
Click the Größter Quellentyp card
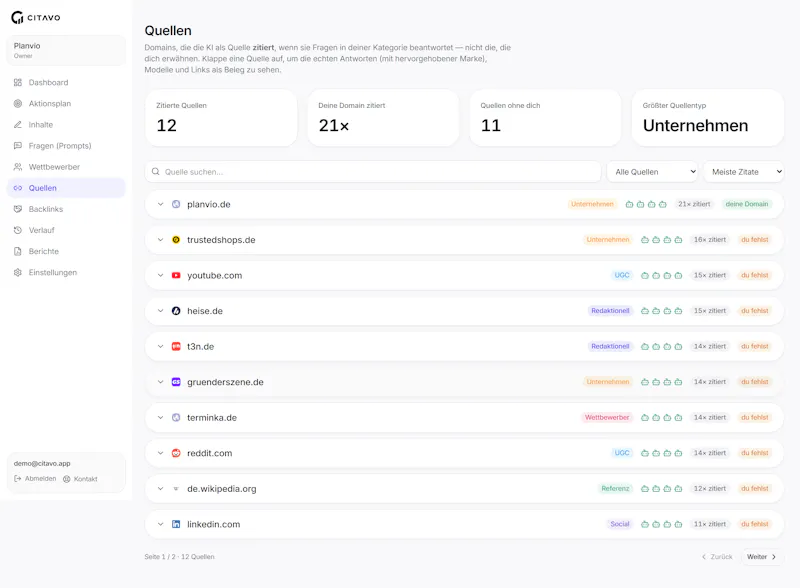pos(707,118)
